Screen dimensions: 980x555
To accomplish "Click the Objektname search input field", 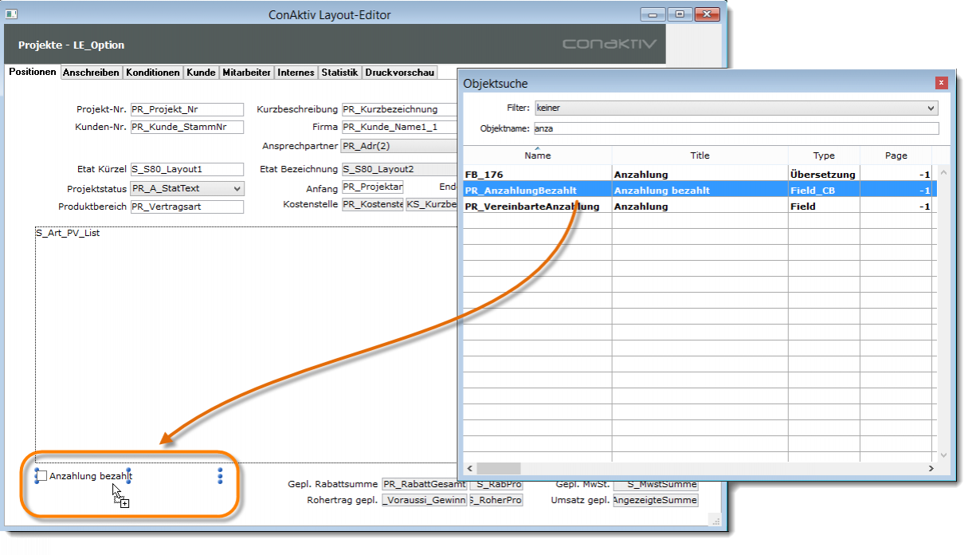I will pos(735,128).
